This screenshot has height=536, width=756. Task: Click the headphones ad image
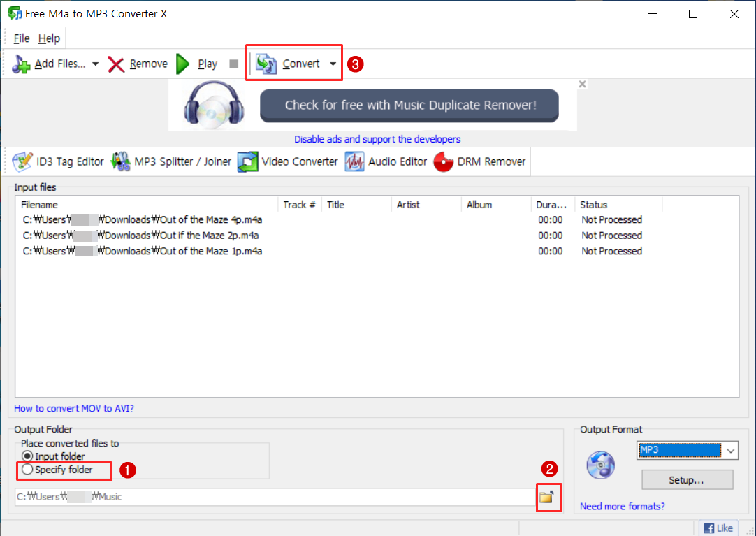pyautogui.click(x=214, y=106)
